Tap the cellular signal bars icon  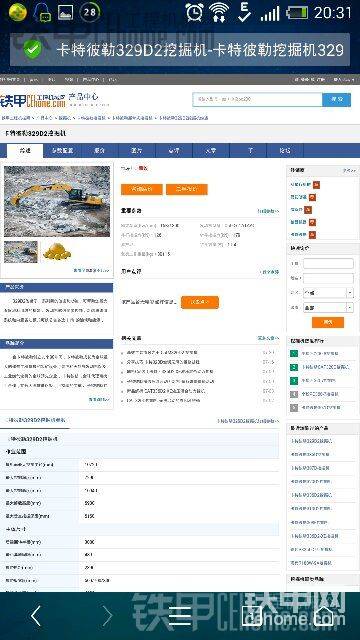270,13
